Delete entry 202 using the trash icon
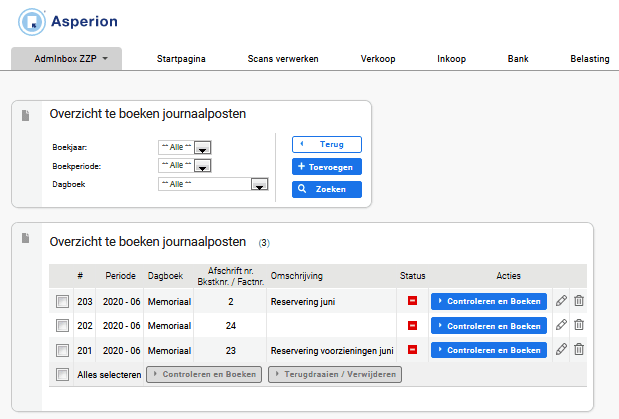Image resolution: width=619 pixels, height=419 pixels. 579,325
